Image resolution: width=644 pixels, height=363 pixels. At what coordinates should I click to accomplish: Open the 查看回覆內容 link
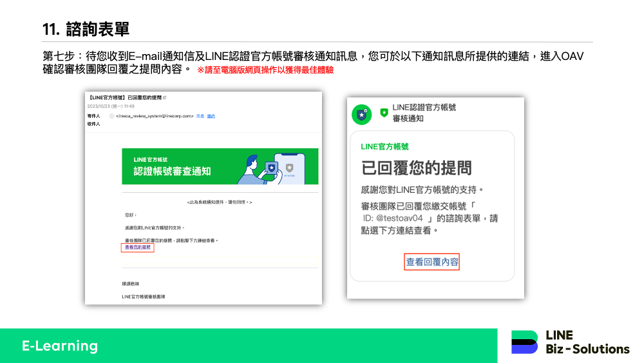(431, 262)
